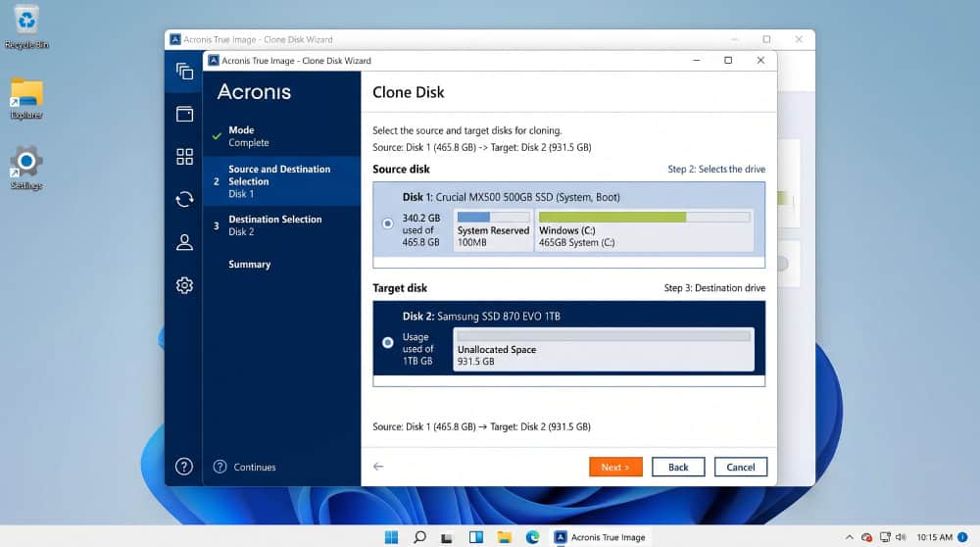Show hidden tray icons chevron
The width and height of the screenshot is (980, 547).
(x=850, y=537)
